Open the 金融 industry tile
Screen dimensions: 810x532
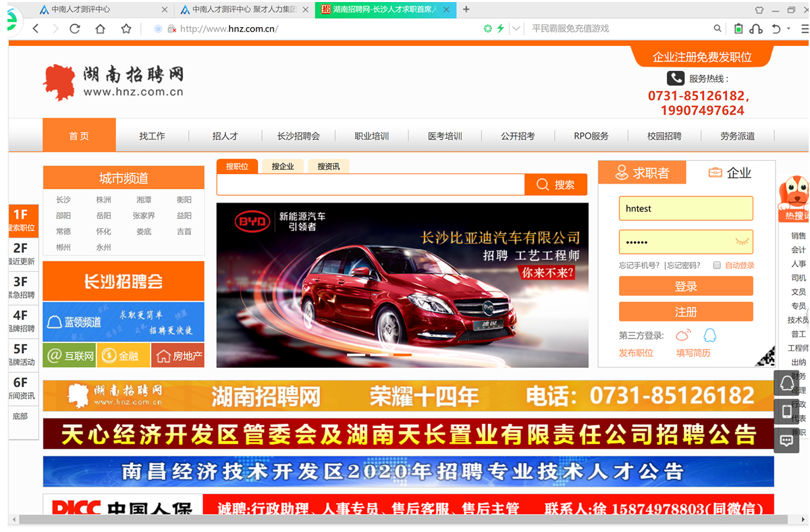(x=124, y=356)
